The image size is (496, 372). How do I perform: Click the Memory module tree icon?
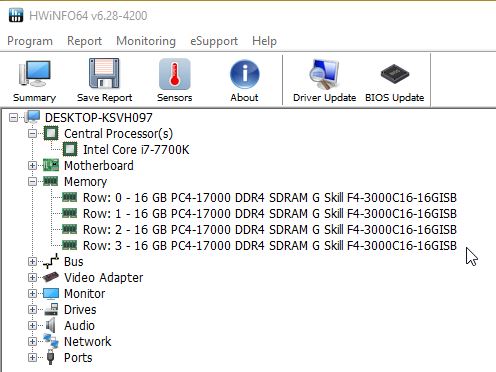(x=51, y=181)
